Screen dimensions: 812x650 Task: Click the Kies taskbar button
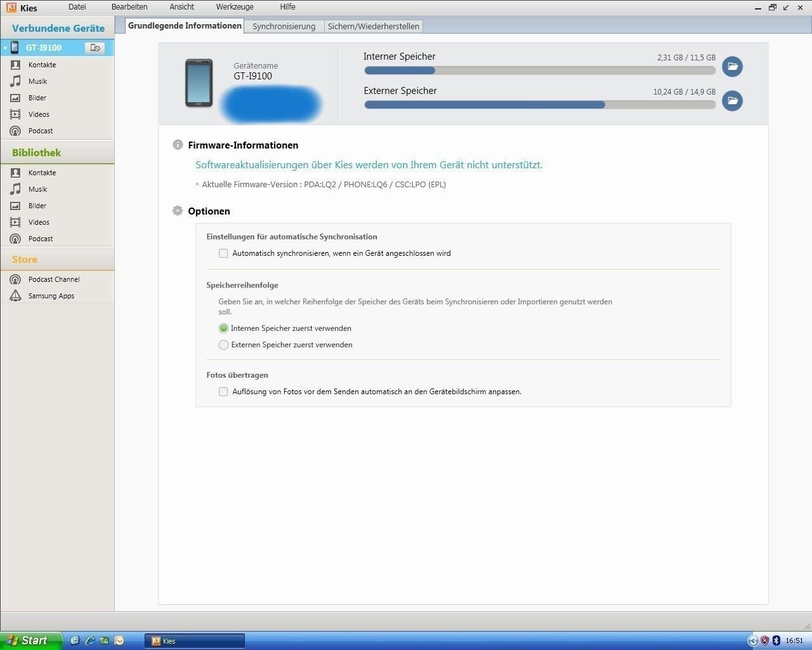[x=195, y=641]
